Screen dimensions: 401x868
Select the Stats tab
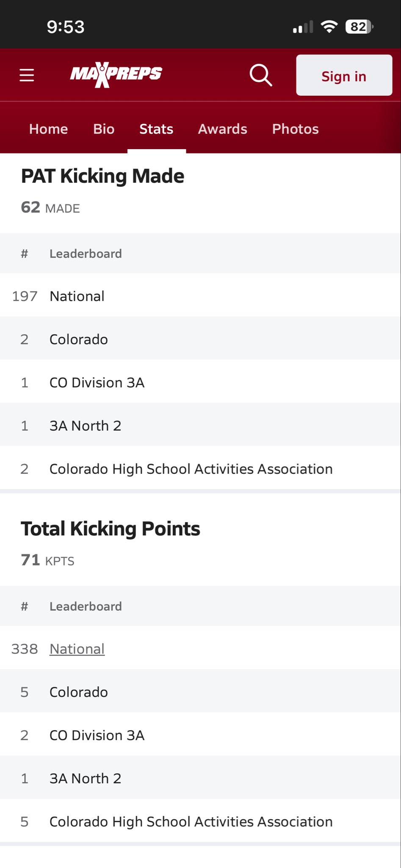point(156,129)
